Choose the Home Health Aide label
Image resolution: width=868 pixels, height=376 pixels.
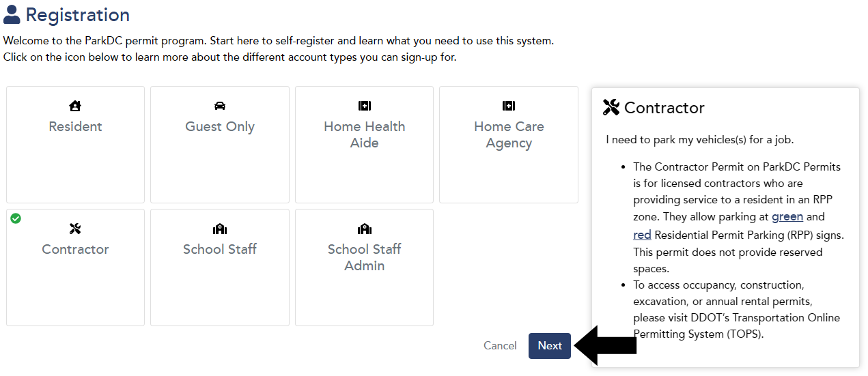(364, 134)
